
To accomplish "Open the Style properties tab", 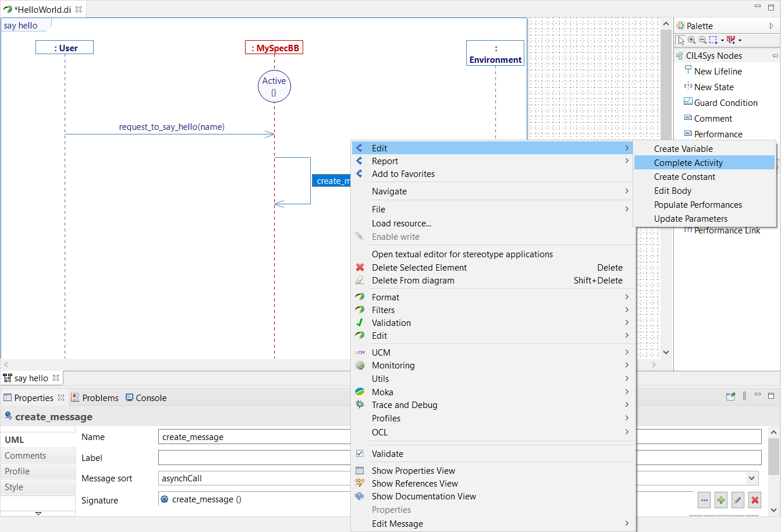I will pyautogui.click(x=38, y=487).
